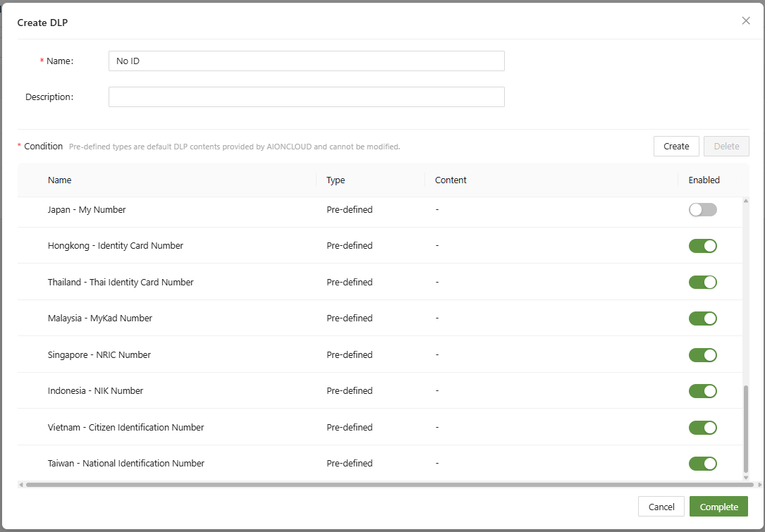
Task: Turn off Taiwan National Identification Number
Action: tap(702, 464)
